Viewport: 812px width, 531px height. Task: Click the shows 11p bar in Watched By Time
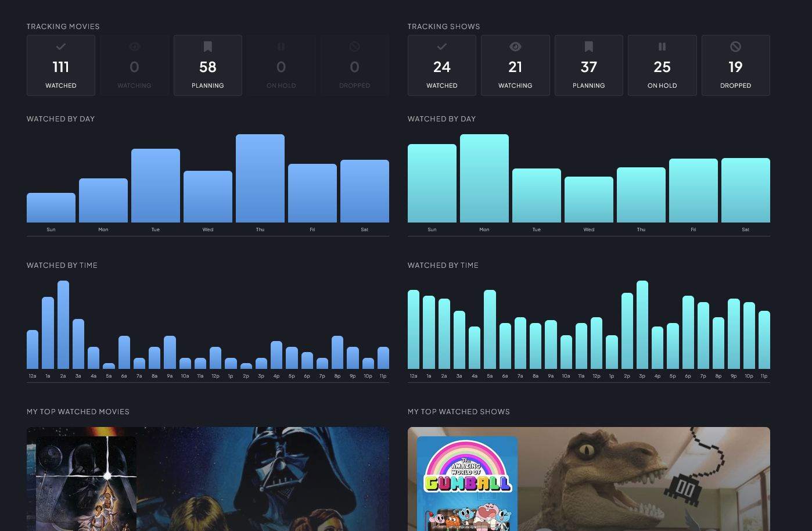[x=764, y=340]
